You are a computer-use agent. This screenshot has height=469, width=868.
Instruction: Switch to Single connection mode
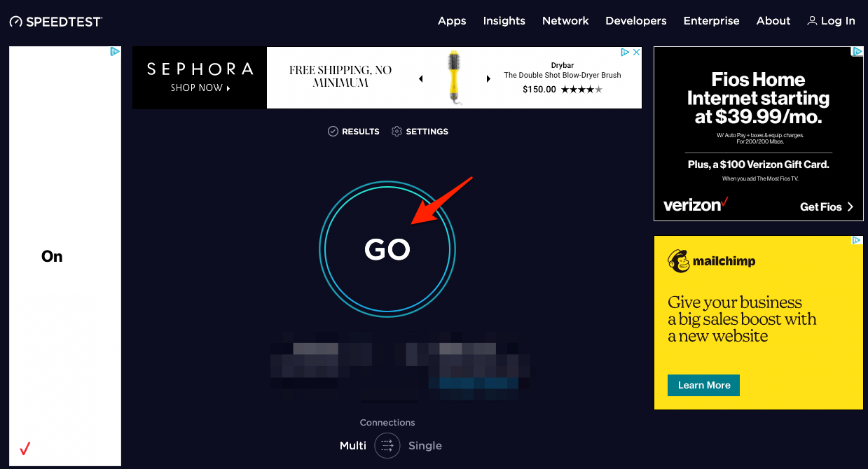point(425,445)
